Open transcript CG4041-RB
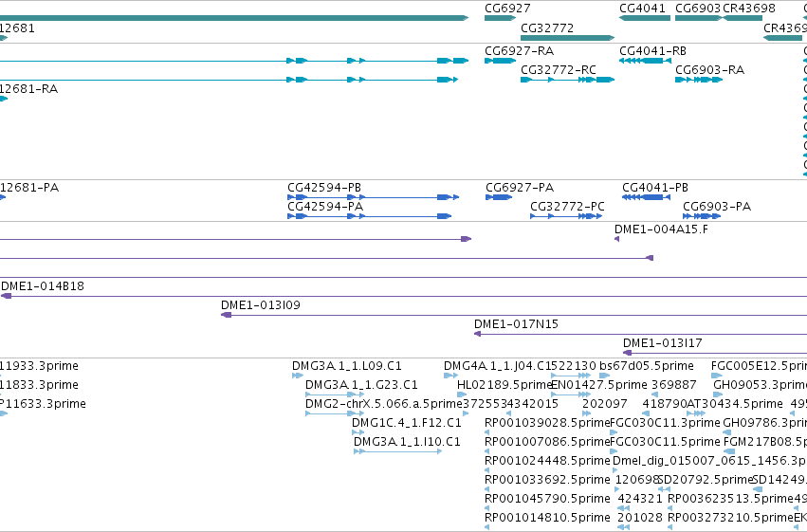This screenshot has width=807, height=532. pos(646,61)
